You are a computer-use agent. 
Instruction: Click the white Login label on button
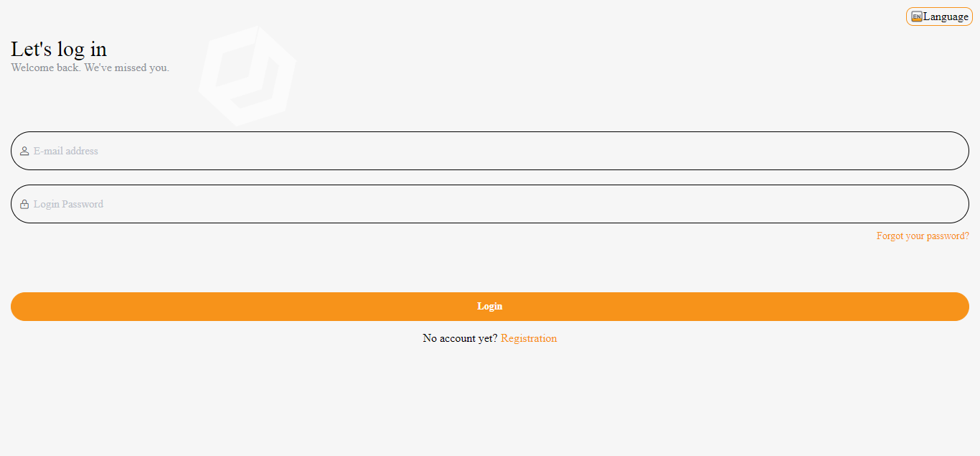(490, 307)
